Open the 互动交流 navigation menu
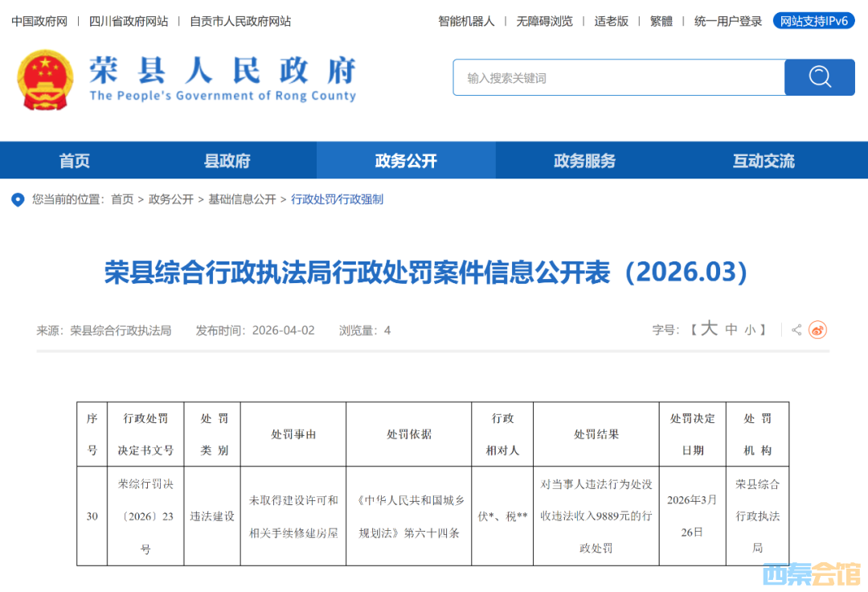 764,161
